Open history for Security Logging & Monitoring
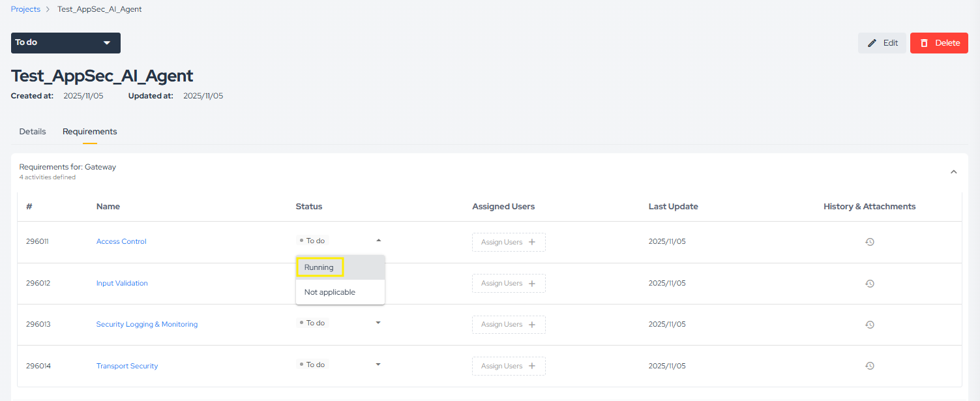Image resolution: width=980 pixels, height=401 pixels. pyautogui.click(x=869, y=325)
